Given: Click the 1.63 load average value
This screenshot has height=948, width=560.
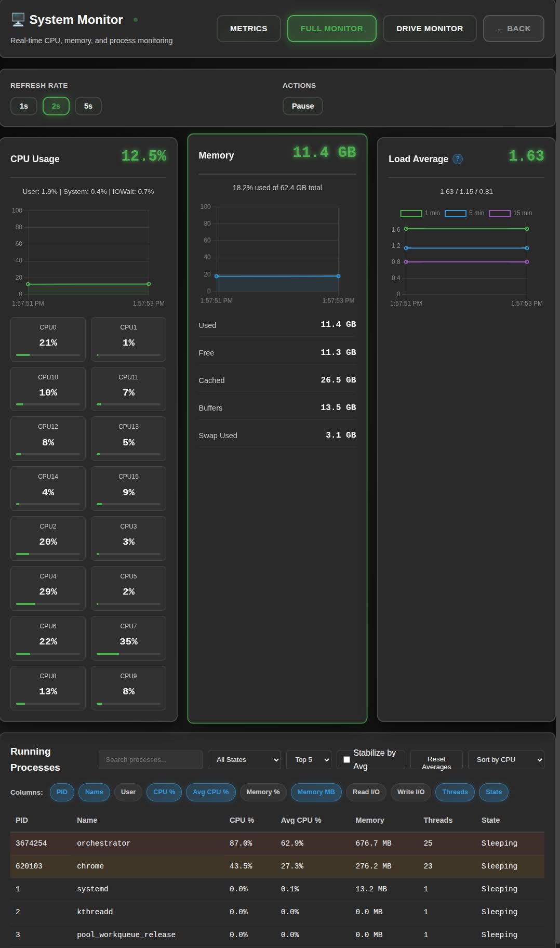Looking at the screenshot, I should coord(526,156).
